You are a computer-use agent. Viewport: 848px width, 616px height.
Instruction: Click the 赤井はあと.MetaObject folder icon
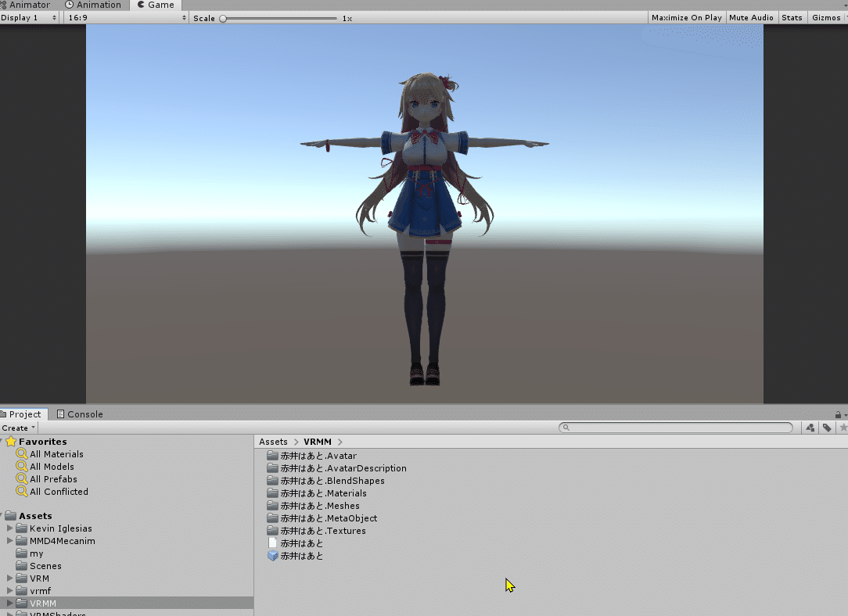272,518
